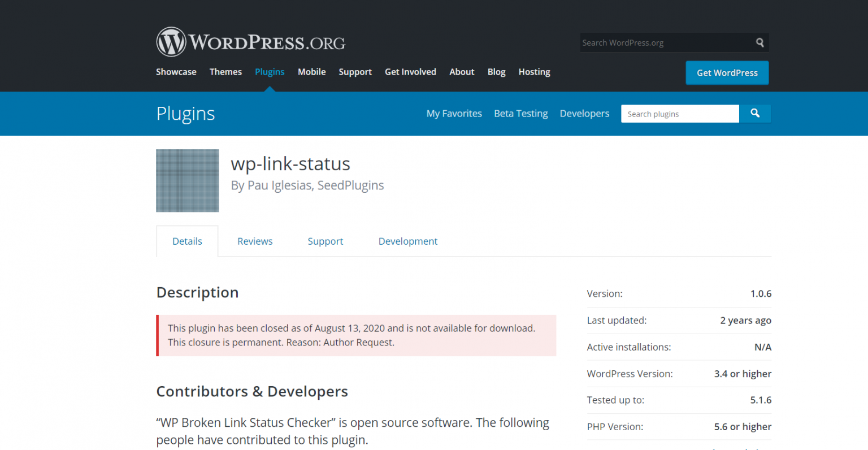
Task: Select the Details tab
Action: pyautogui.click(x=187, y=241)
